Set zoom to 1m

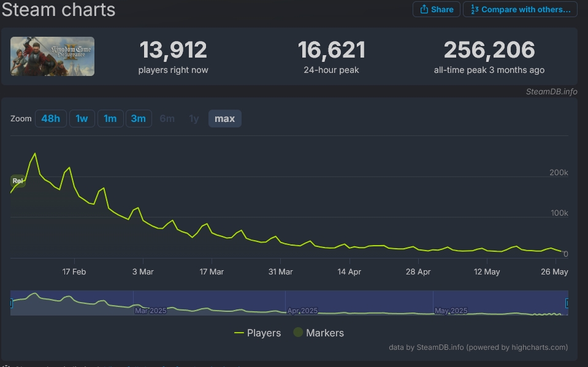(x=110, y=118)
